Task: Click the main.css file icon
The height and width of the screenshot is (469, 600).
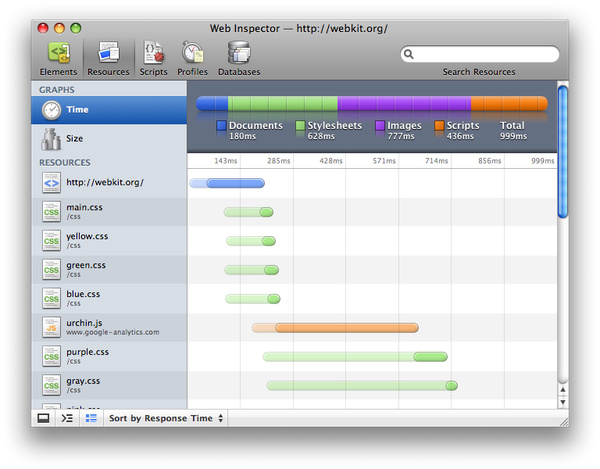Action: 51,212
